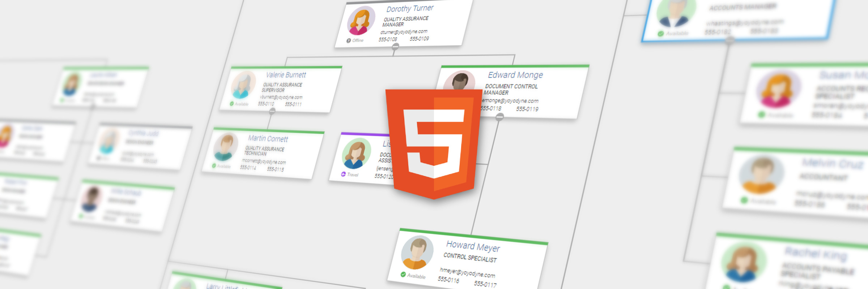Open the hmeyer@yoyodyne.com email link
868x289 pixels.
point(467,272)
